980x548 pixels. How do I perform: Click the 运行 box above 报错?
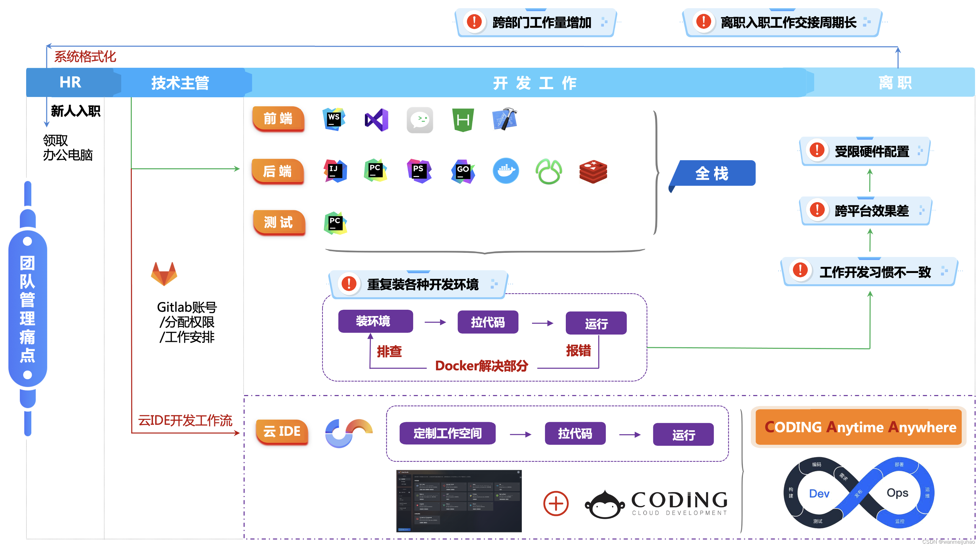[596, 323]
